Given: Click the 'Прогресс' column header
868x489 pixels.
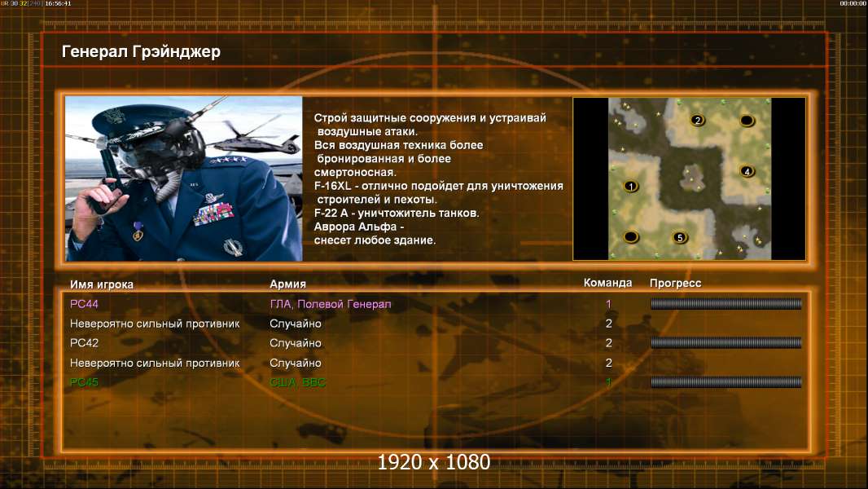Looking at the screenshot, I should tap(675, 283).
